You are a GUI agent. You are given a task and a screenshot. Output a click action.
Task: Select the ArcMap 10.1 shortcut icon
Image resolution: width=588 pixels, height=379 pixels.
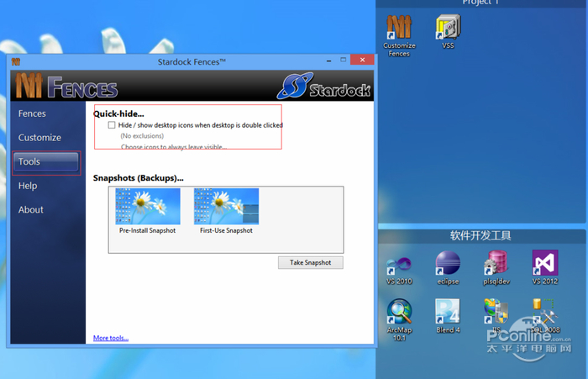(399, 320)
